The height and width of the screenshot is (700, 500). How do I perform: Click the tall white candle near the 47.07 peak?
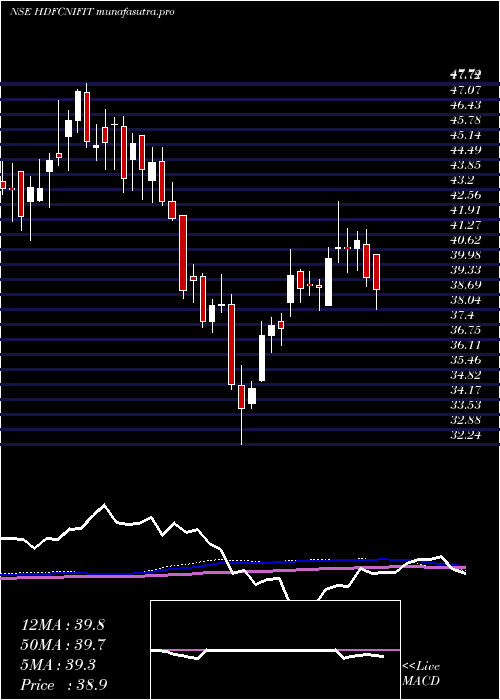coord(78,106)
